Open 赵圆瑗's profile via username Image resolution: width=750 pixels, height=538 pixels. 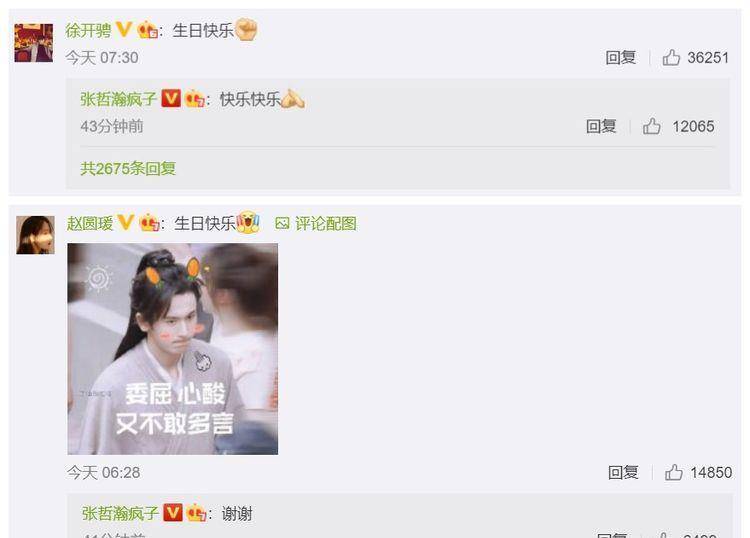coord(90,223)
